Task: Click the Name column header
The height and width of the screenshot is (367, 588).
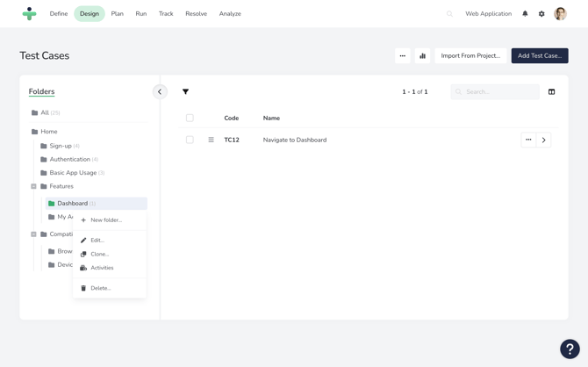Action: (x=271, y=118)
